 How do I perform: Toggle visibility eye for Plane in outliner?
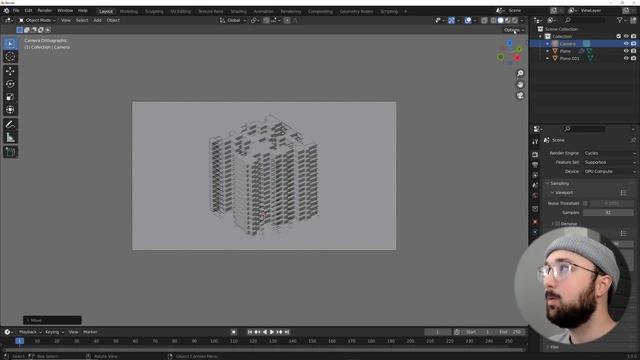tap(626, 51)
